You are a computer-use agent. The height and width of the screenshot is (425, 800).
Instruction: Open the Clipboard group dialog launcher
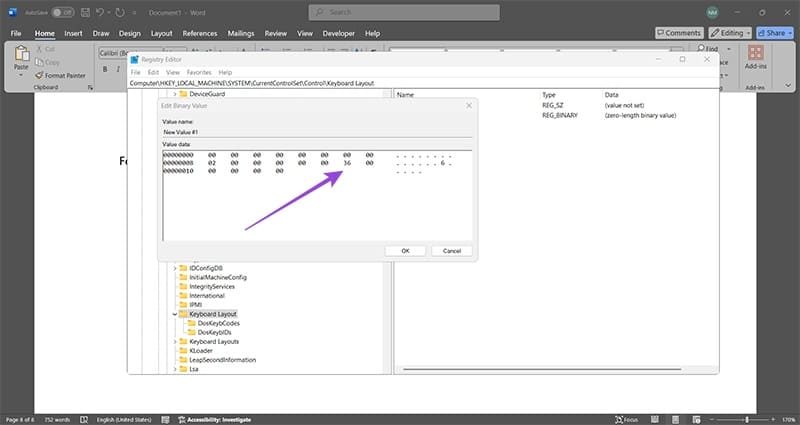(x=90, y=88)
